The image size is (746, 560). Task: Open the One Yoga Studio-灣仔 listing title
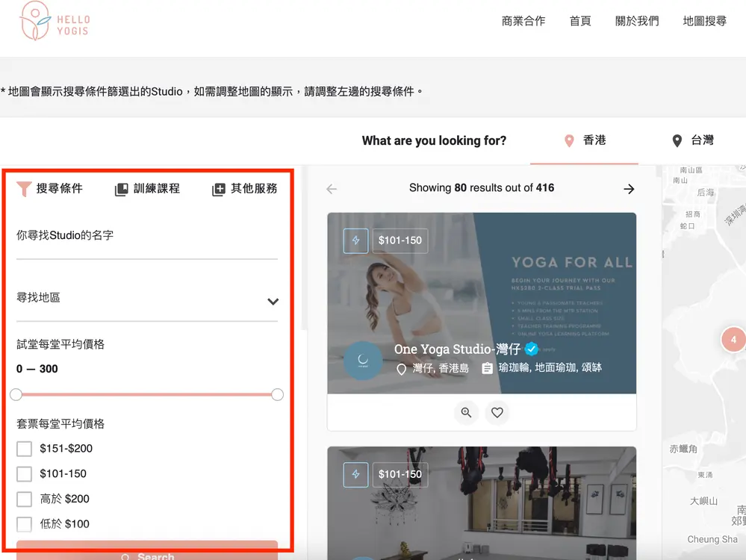click(457, 349)
